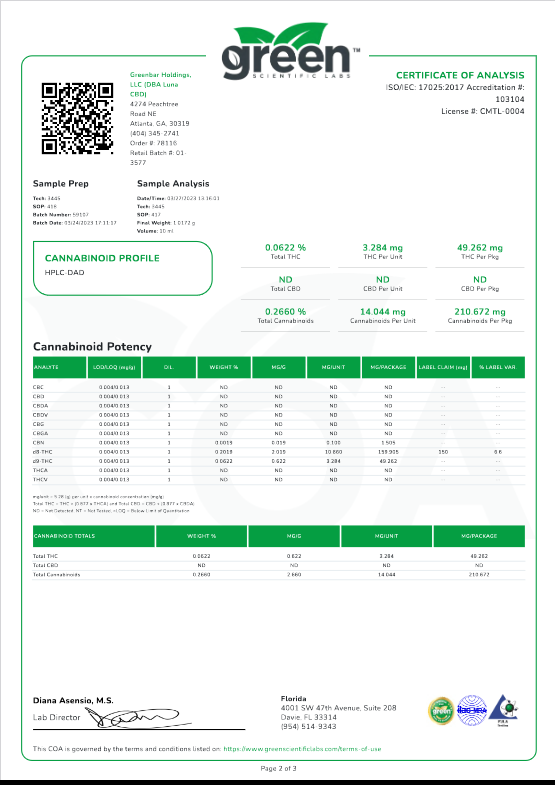Click the Green Scientific Labs logo

(291, 51)
